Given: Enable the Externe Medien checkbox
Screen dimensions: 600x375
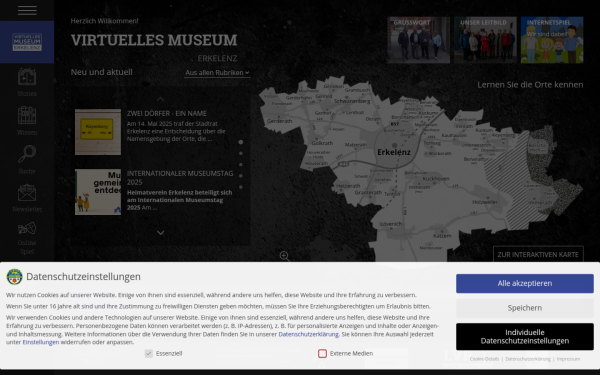Looking at the screenshot, I should (x=322, y=354).
